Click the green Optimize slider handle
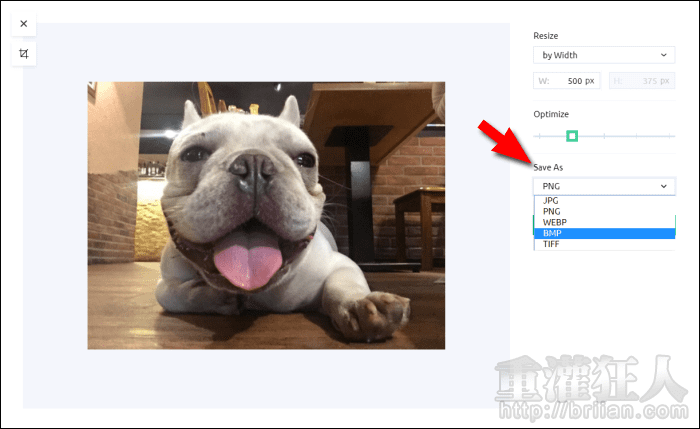 coord(572,135)
